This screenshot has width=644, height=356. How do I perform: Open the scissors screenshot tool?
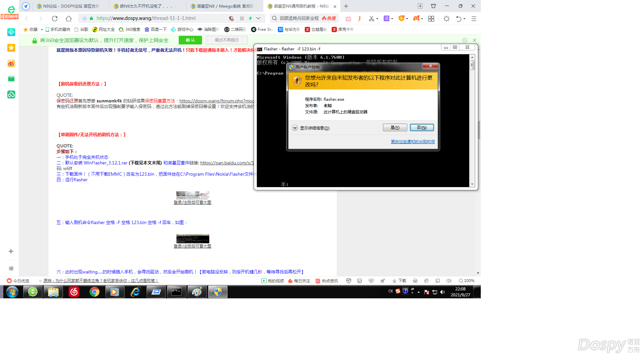pyautogui.click(x=371, y=19)
